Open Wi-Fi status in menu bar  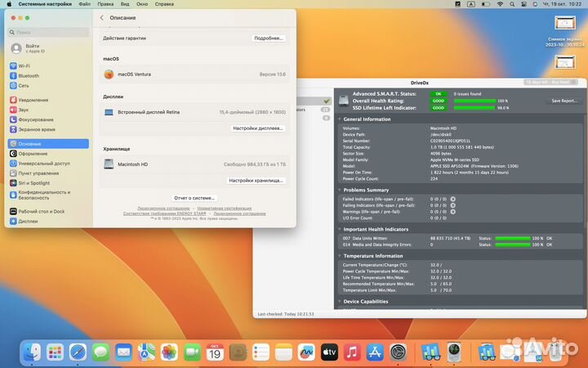tap(500, 4)
